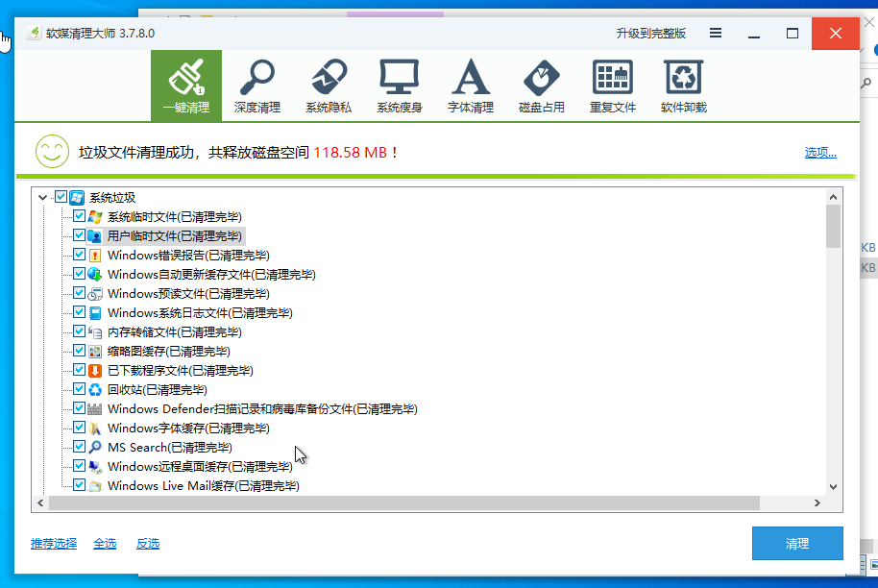Click the list's scroll down arrow
Image resolution: width=878 pixels, height=588 pixels.
(833, 486)
